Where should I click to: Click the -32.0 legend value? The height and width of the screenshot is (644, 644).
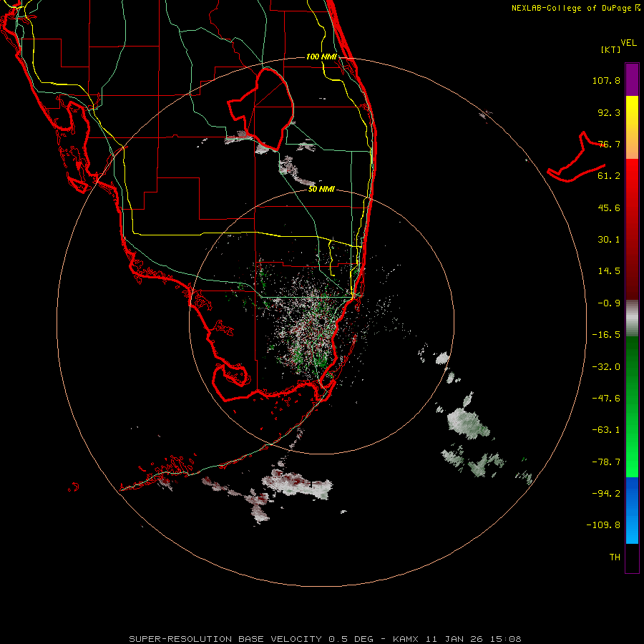[606, 367]
